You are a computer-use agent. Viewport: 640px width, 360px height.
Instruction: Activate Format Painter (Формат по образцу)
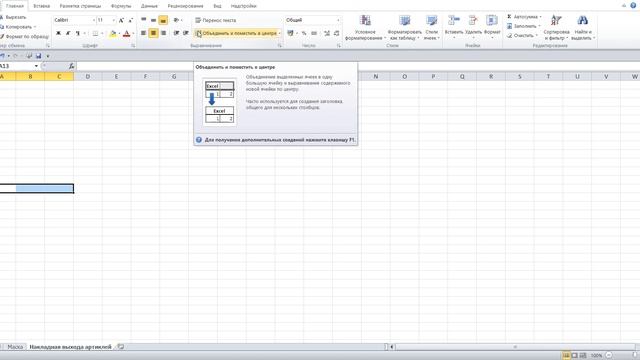point(24,36)
